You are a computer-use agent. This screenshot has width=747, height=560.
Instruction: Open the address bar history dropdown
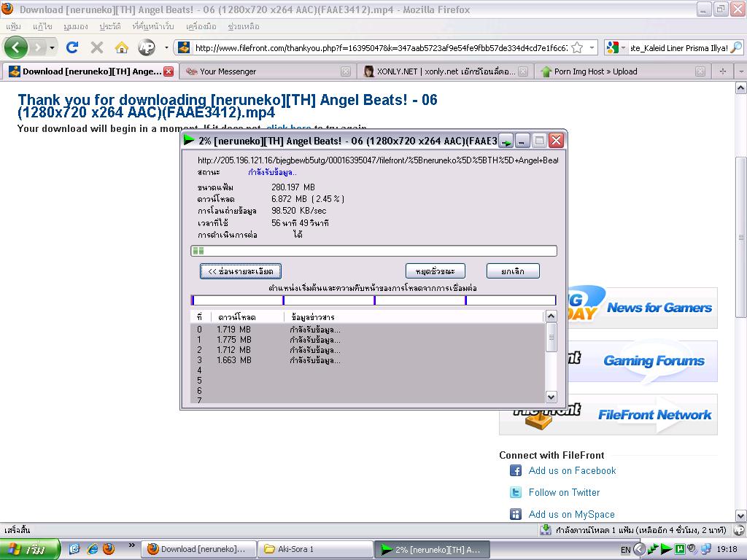tap(592, 47)
